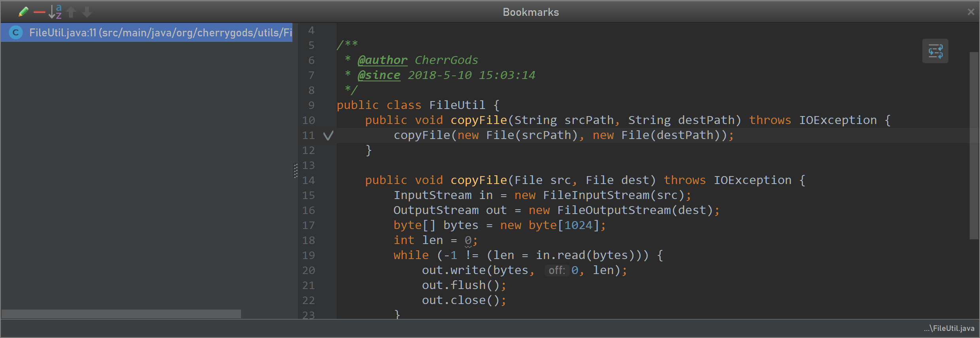Click the class icon beside FileUtil.java:11

[16, 32]
